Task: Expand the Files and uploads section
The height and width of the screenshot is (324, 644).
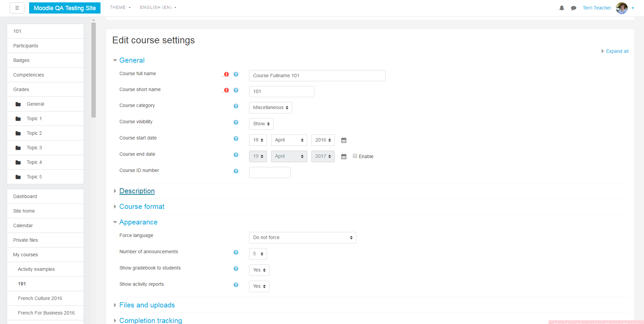Action: click(x=147, y=305)
